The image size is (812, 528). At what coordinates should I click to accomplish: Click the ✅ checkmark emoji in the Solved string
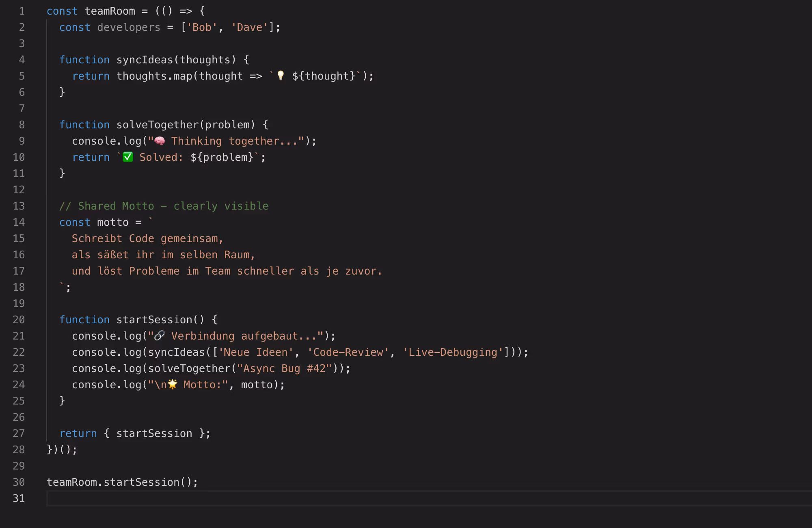coord(127,157)
